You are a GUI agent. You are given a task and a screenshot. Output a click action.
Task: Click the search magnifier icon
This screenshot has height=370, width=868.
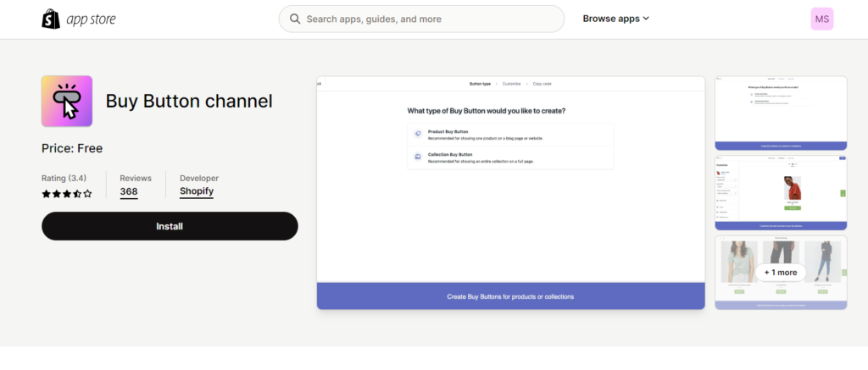(x=295, y=19)
